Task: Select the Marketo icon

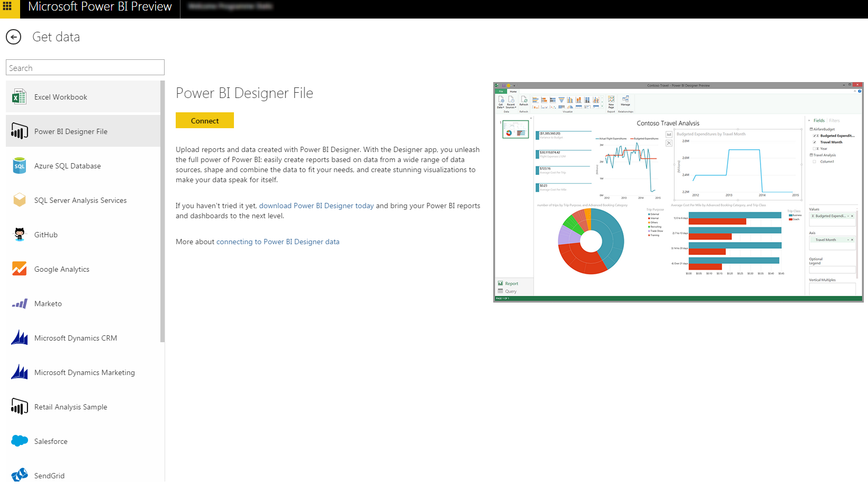Action: (x=20, y=304)
